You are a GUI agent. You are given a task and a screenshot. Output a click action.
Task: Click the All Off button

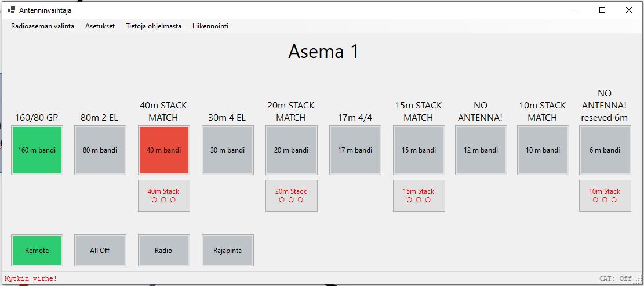coord(100,250)
